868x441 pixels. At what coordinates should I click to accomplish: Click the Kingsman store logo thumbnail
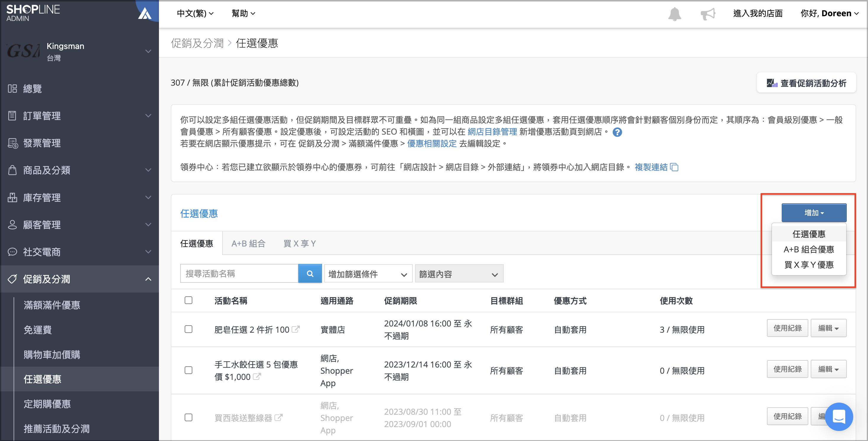23,51
